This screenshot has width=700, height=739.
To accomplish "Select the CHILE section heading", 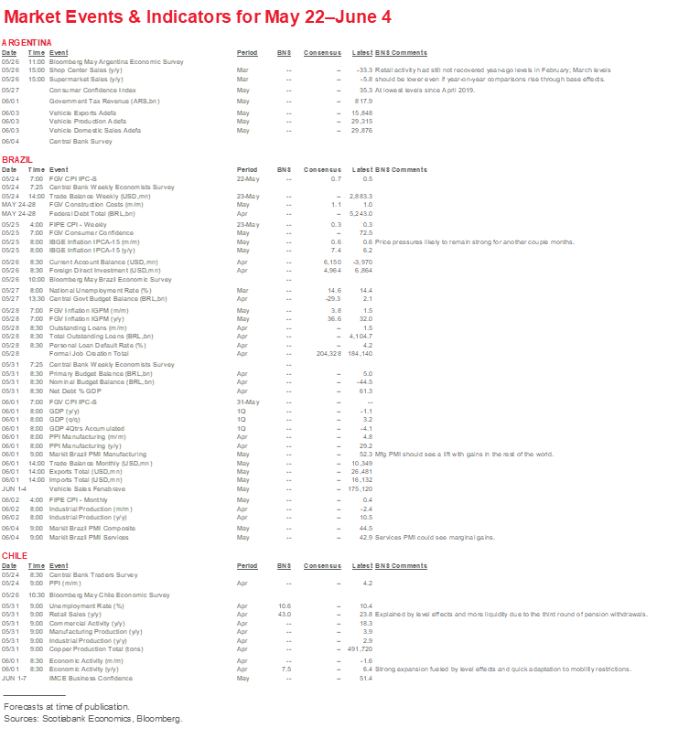I will click(15, 555).
